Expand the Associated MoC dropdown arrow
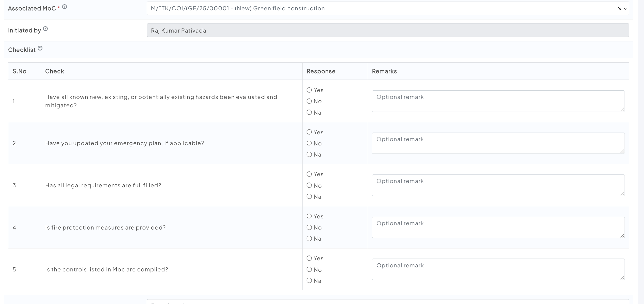The height and width of the screenshot is (304, 644). (626, 9)
